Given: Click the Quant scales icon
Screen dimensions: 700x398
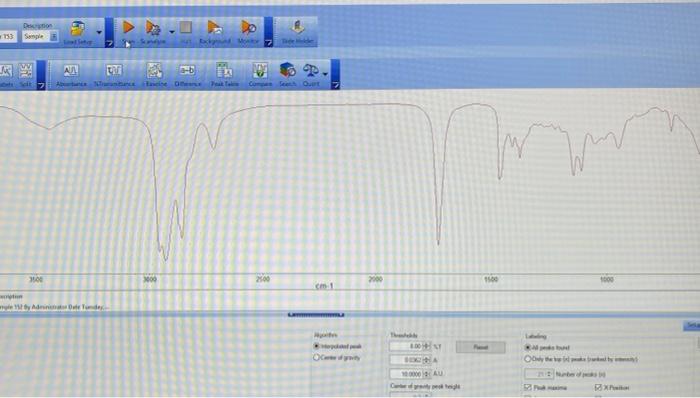Looking at the screenshot, I should click(311, 70).
